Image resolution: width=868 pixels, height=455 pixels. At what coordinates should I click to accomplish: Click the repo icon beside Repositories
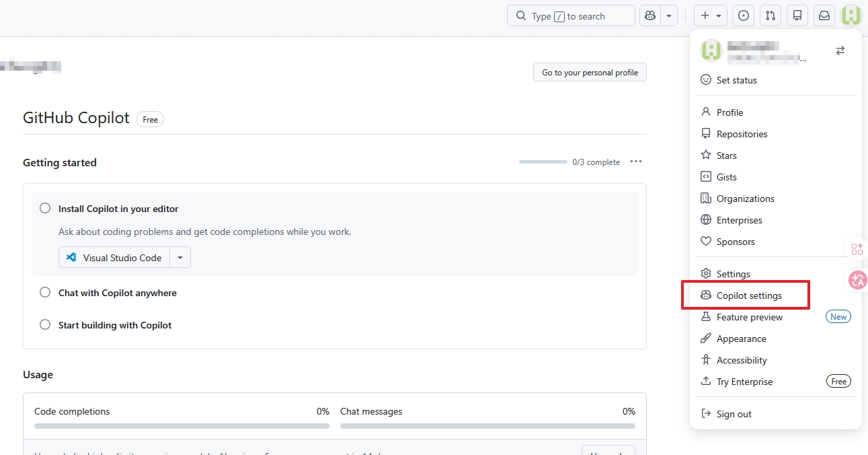pos(706,133)
